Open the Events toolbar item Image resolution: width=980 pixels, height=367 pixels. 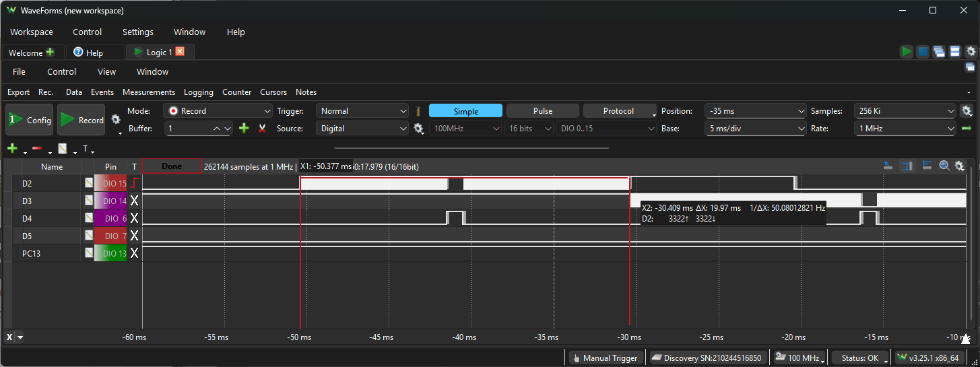(x=102, y=92)
